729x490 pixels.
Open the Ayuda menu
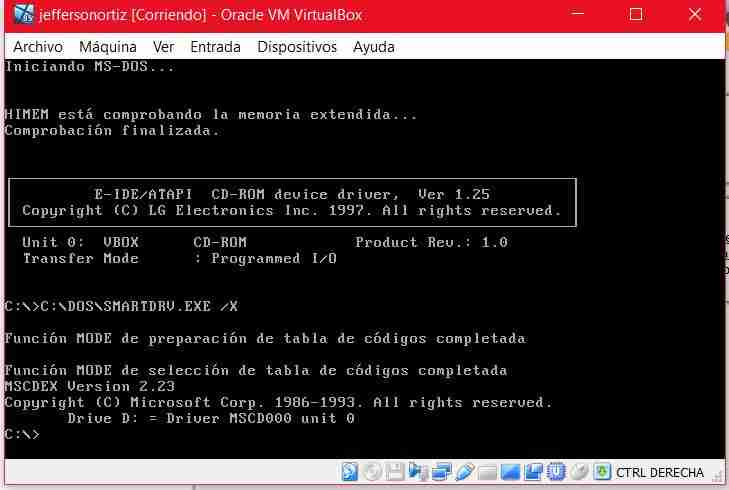374,47
